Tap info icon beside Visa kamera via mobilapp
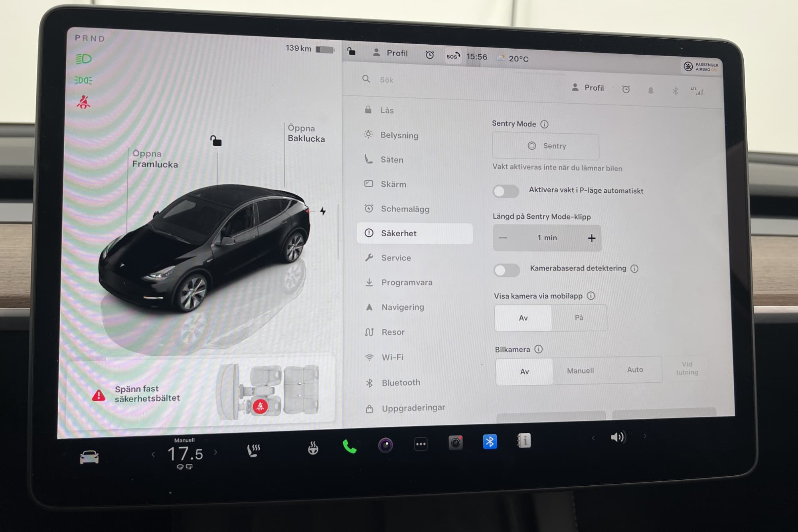The height and width of the screenshot is (532, 798). tap(591, 296)
